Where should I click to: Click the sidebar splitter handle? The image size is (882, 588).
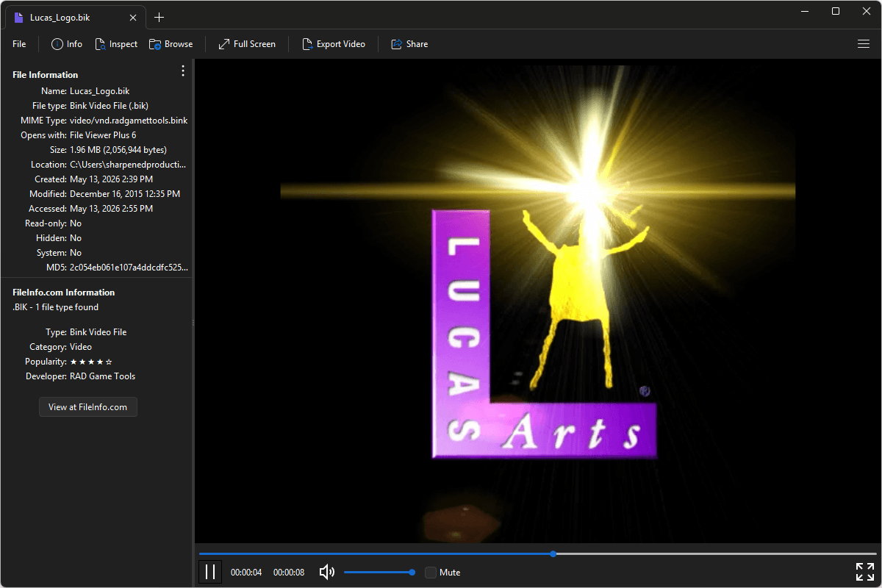point(193,323)
